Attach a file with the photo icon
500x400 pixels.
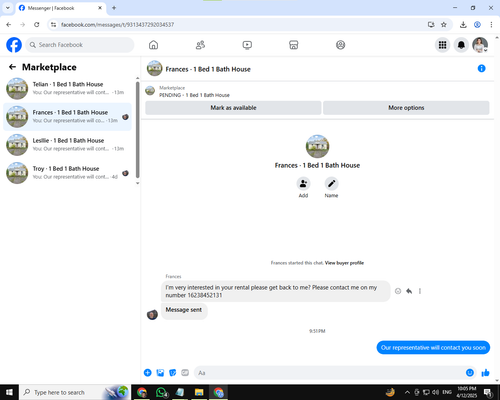(x=160, y=373)
